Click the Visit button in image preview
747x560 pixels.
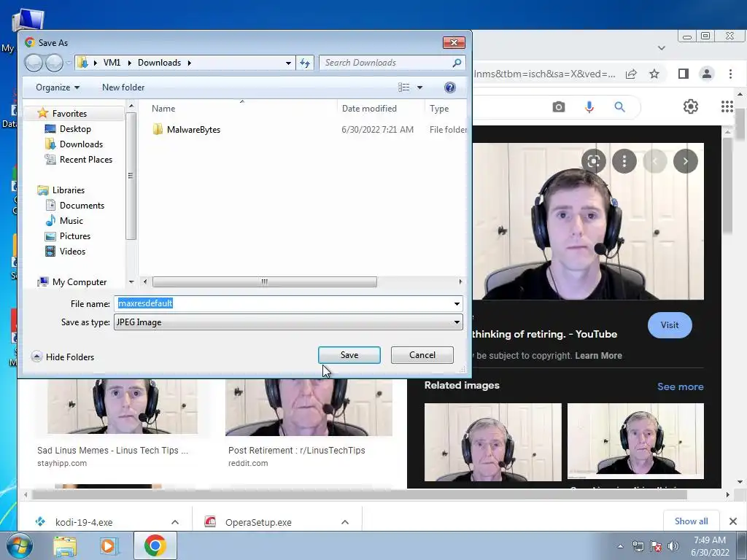[670, 325]
